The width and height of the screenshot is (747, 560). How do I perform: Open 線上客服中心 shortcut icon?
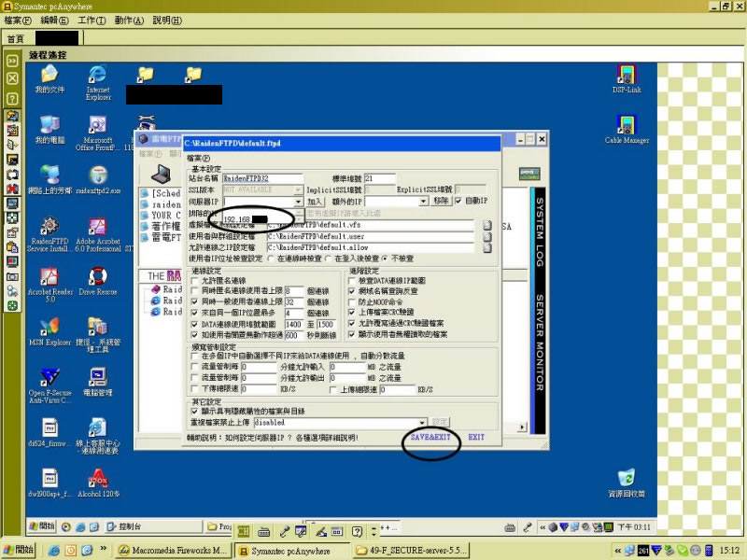[x=98, y=436]
